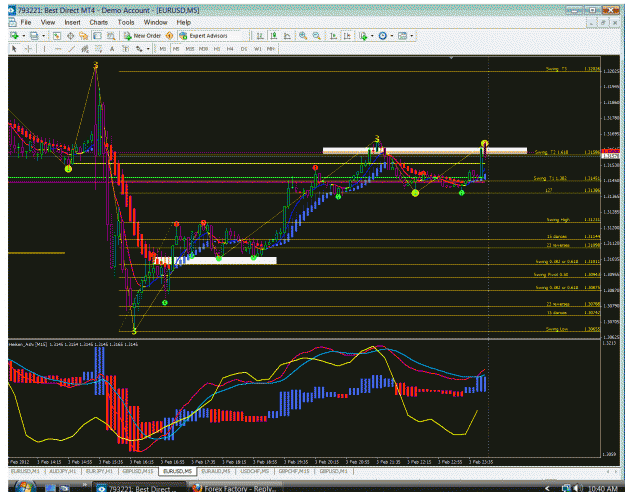This screenshot has width=625, height=492.
Task: Open the Profiles icon
Action: pos(34,36)
